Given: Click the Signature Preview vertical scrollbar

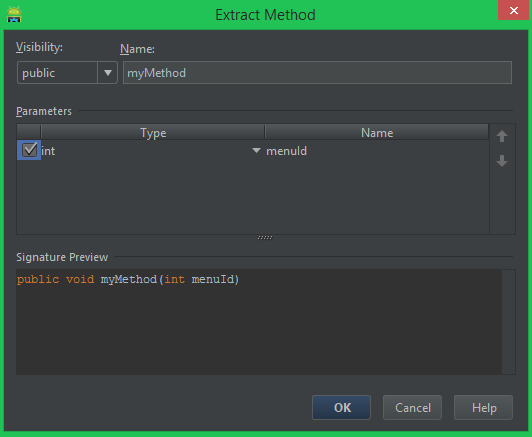Looking at the screenshot, I should [508, 322].
